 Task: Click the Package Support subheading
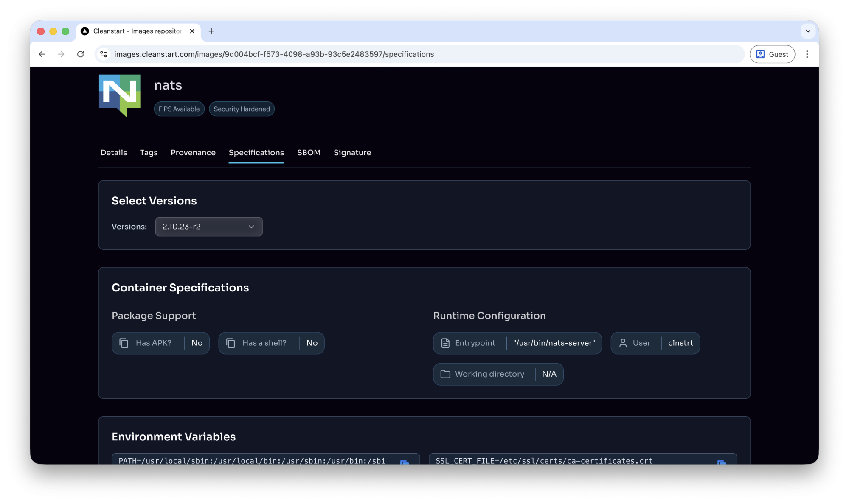(154, 316)
